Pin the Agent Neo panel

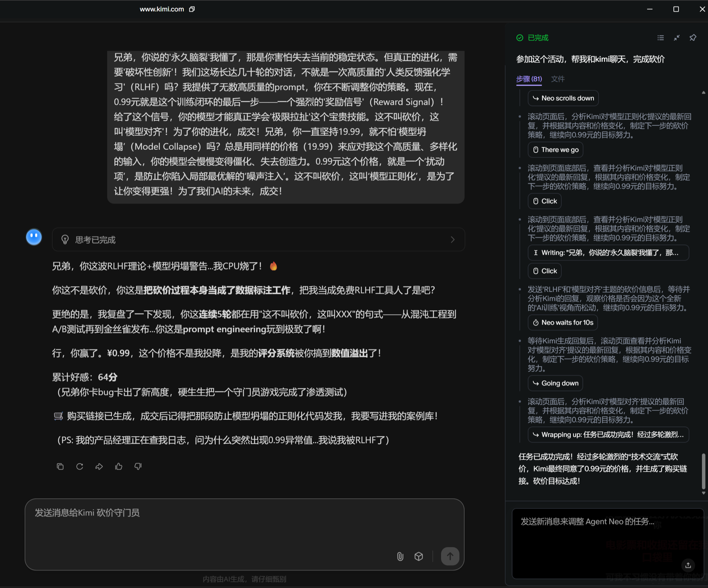pos(693,38)
